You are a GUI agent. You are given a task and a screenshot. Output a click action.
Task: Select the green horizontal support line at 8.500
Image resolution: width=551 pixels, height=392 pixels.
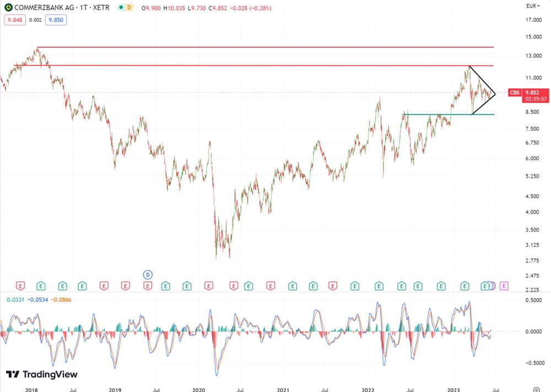(441, 115)
